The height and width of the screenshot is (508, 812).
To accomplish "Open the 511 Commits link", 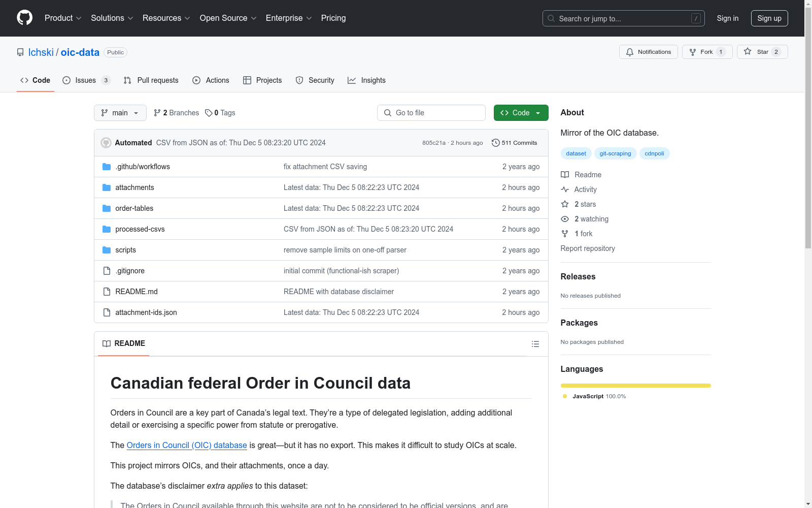I will (515, 143).
